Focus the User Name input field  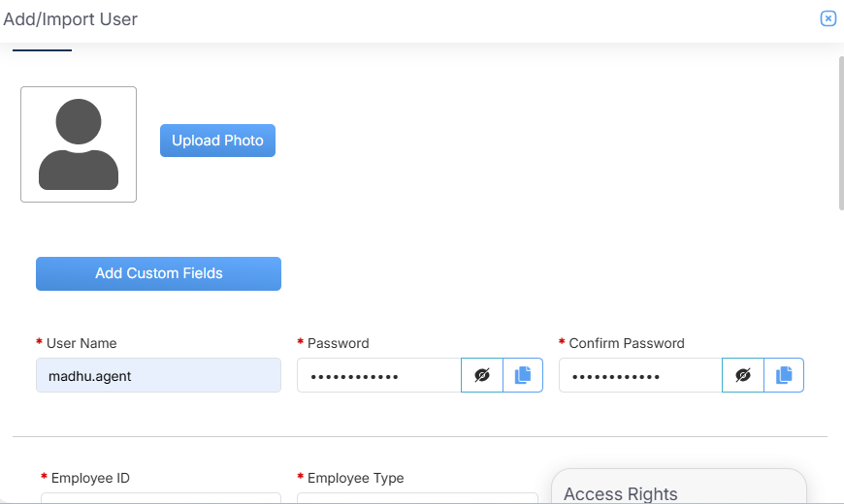[x=158, y=375]
